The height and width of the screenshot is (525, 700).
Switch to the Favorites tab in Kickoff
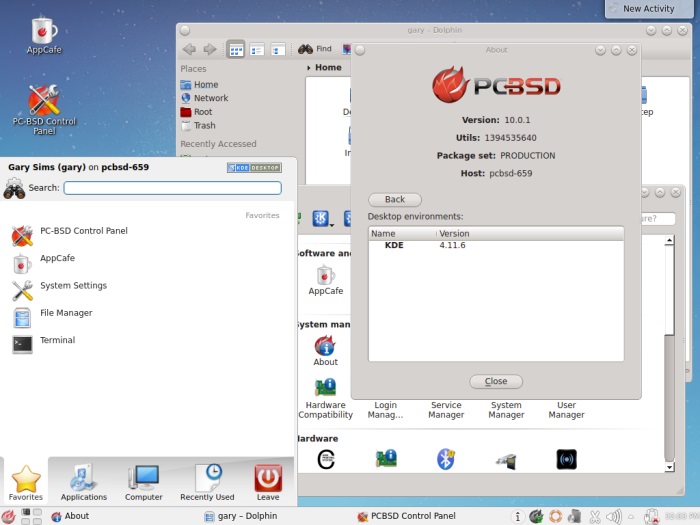coord(25,483)
